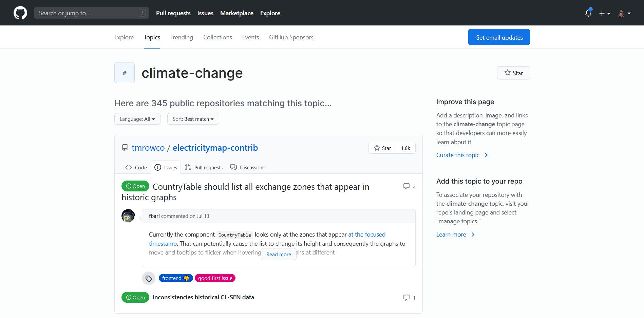The height and width of the screenshot is (318, 644).
Task: Open the notifications bell
Action: point(588,13)
